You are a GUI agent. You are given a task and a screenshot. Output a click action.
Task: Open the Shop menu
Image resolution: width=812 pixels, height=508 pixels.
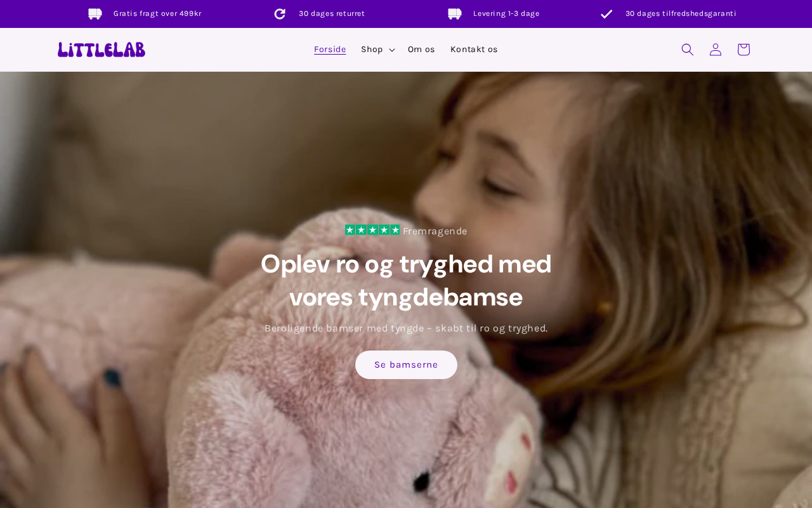click(x=372, y=50)
